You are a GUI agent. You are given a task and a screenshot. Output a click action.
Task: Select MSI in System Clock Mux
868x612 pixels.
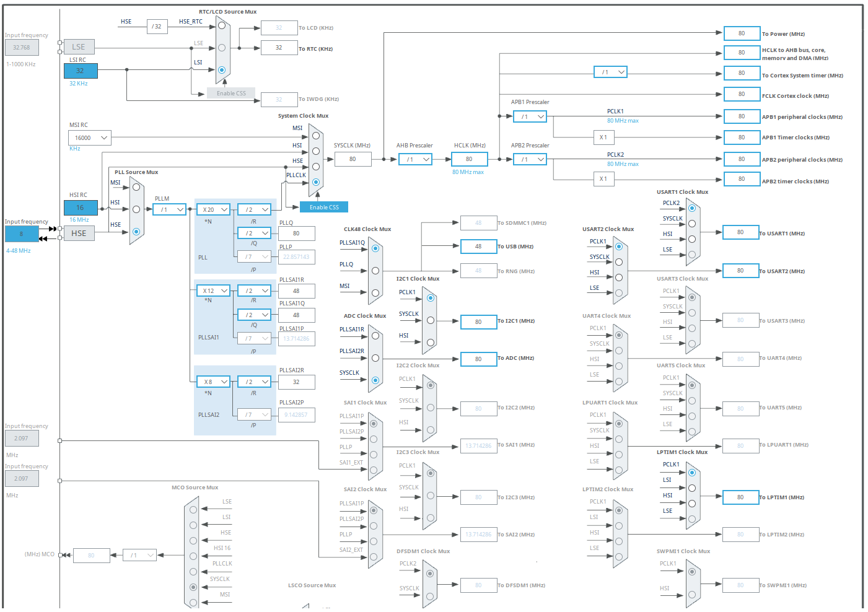point(316,136)
